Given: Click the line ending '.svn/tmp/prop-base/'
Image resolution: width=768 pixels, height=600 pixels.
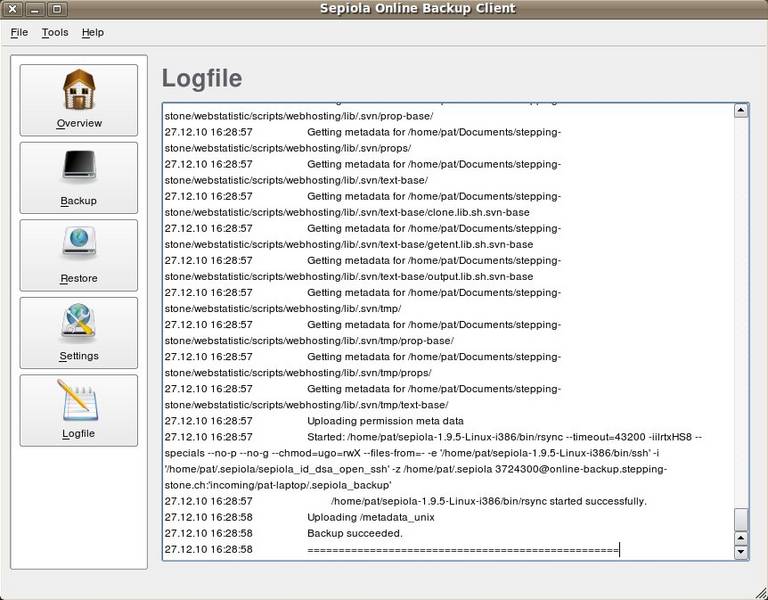Looking at the screenshot, I should coord(309,341).
